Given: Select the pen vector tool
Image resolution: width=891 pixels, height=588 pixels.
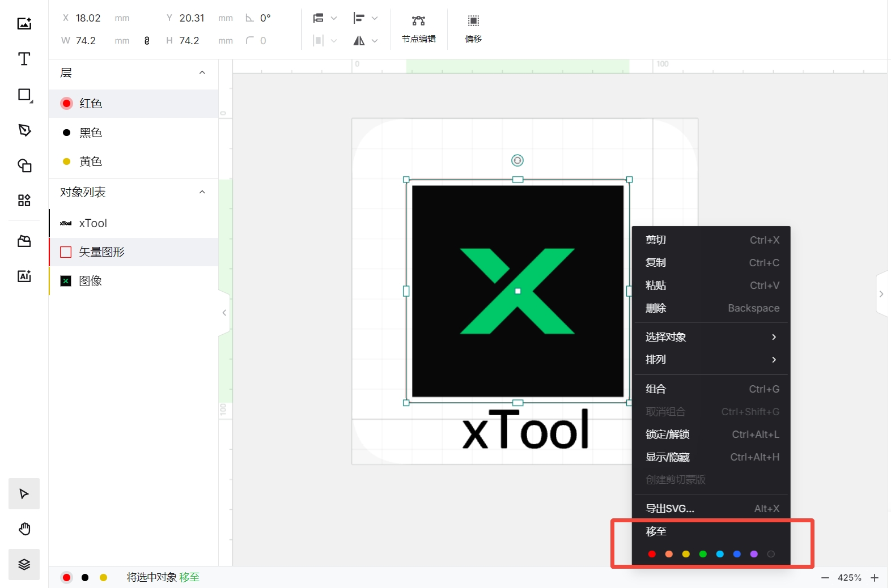Looking at the screenshot, I should point(24,130).
